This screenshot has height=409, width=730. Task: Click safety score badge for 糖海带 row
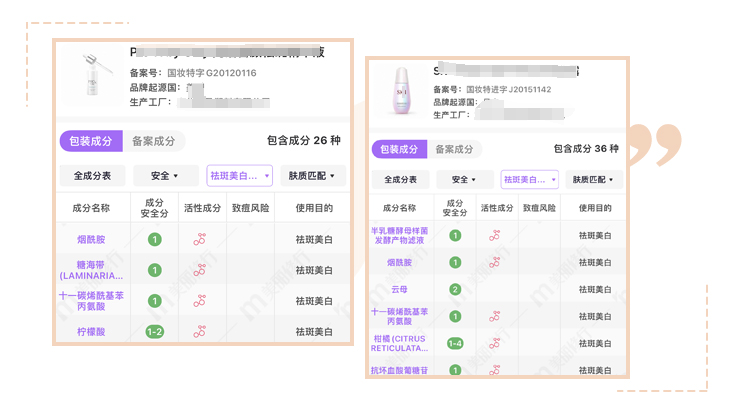(155, 270)
